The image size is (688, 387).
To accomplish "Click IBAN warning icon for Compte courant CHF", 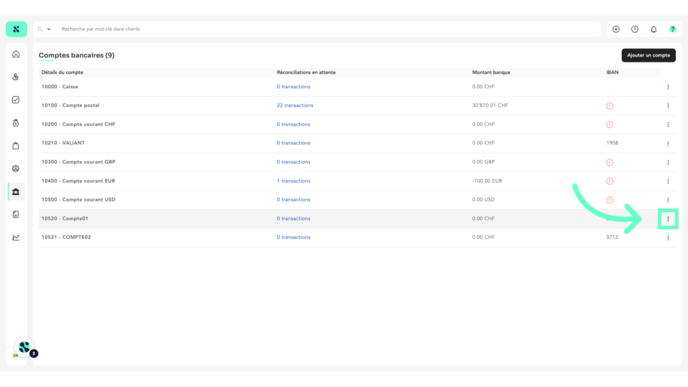I will 609,125.
